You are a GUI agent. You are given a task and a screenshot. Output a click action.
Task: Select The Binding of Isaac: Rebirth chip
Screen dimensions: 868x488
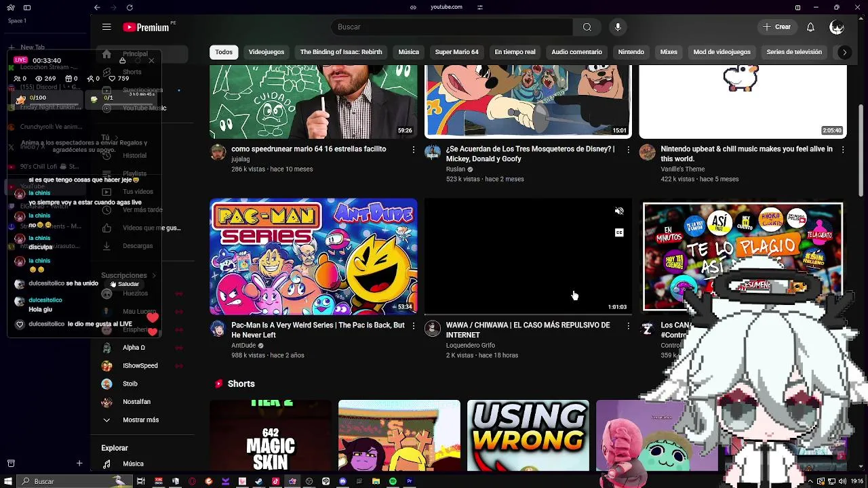pyautogui.click(x=341, y=52)
